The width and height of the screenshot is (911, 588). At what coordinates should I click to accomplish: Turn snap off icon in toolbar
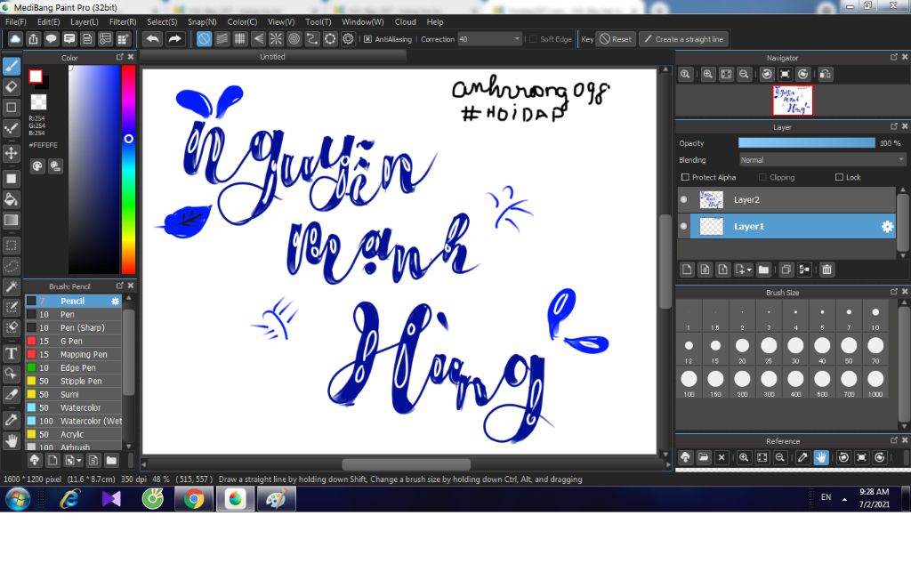(204, 39)
